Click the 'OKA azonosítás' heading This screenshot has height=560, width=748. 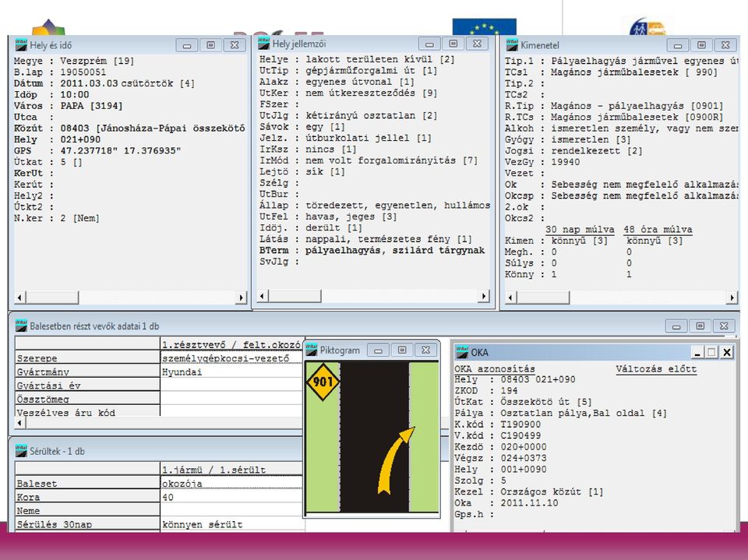pyautogui.click(x=494, y=368)
